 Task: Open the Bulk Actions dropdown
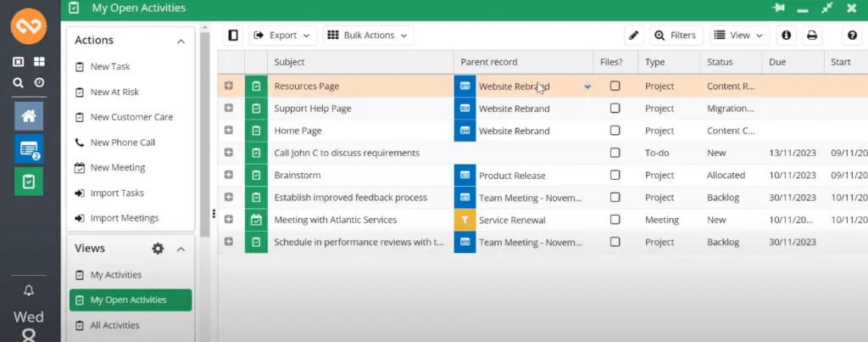pos(368,36)
